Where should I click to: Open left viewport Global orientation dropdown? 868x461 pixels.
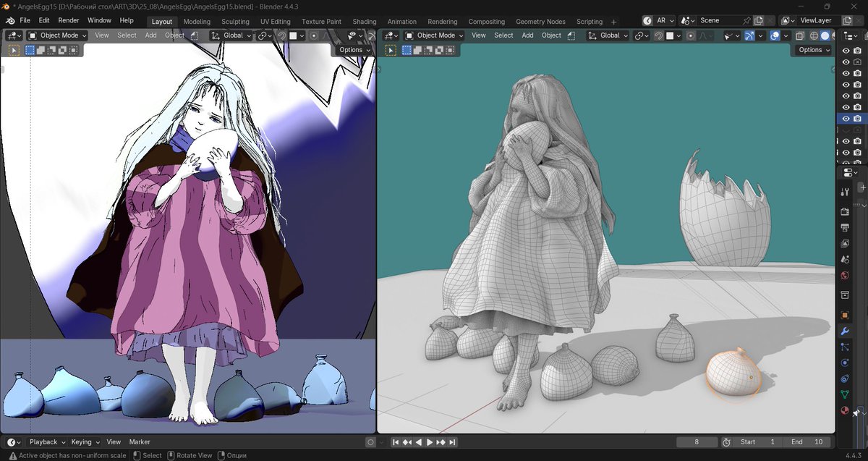231,35
